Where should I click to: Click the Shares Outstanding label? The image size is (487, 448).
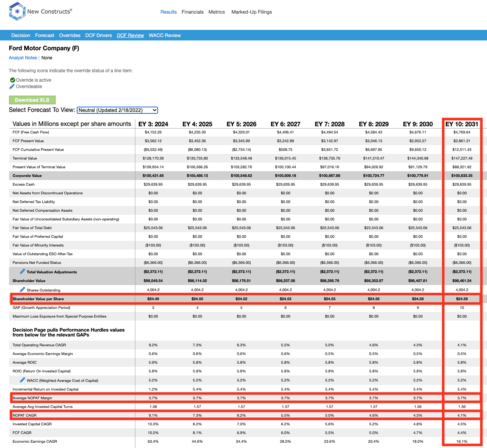tap(43, 290)
